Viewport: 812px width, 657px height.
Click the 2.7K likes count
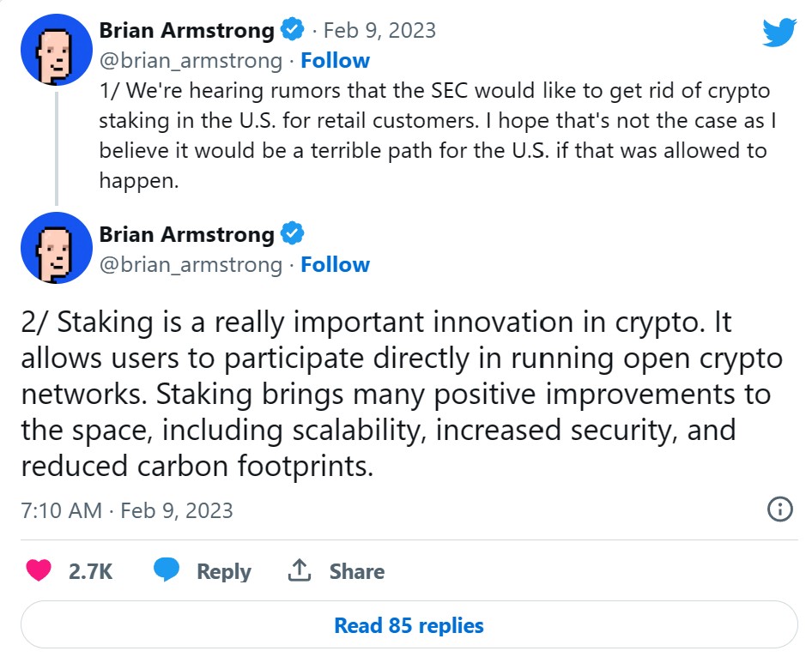90,571
